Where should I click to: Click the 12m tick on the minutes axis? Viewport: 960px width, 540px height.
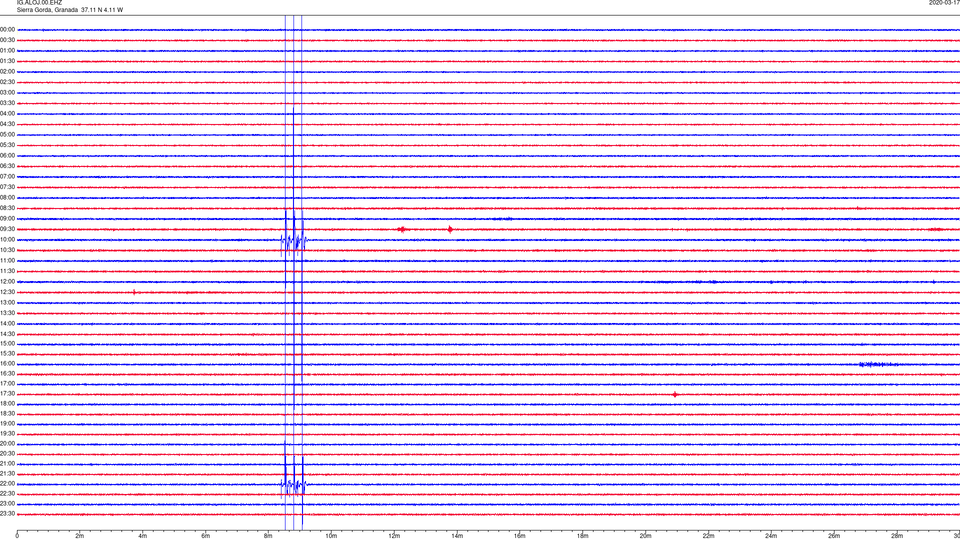(394, 536)
